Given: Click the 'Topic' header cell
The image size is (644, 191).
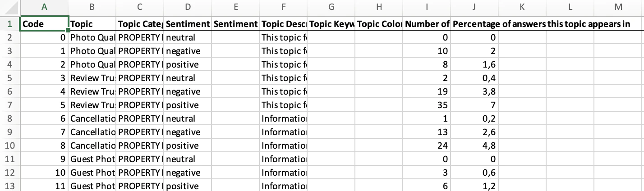Looking at the screenshot, I should tap(92, 23).
